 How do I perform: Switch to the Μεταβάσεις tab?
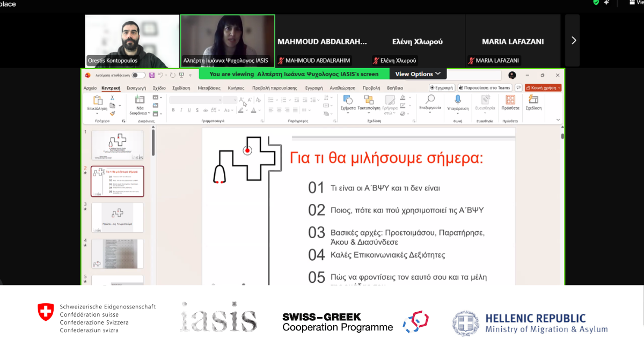click(x=209, y=87)
